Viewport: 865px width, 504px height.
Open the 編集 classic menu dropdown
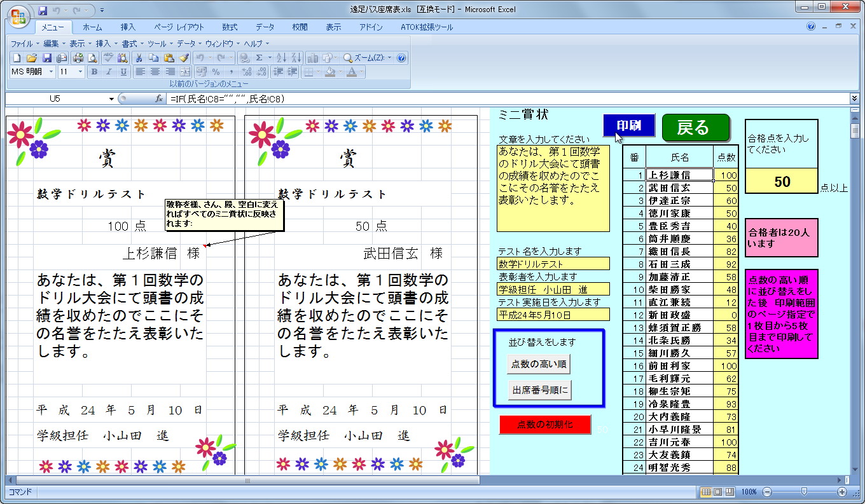[x=53, y=44]
